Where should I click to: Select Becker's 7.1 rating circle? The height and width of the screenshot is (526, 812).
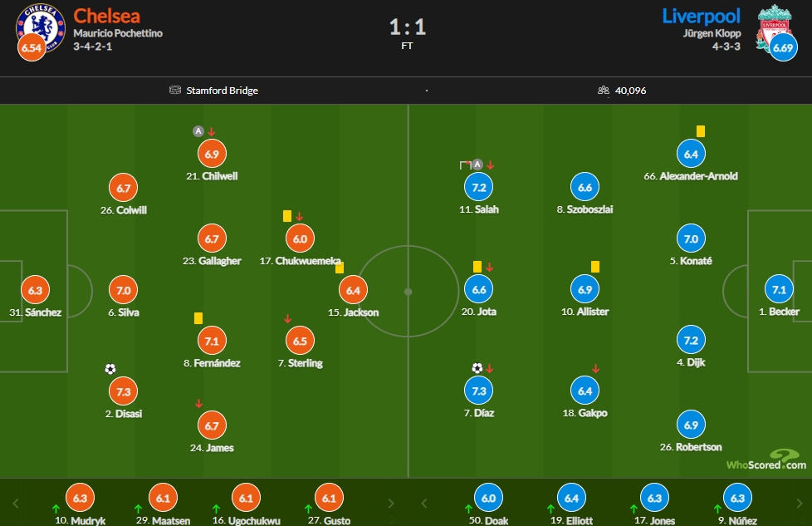click(779, 290)
